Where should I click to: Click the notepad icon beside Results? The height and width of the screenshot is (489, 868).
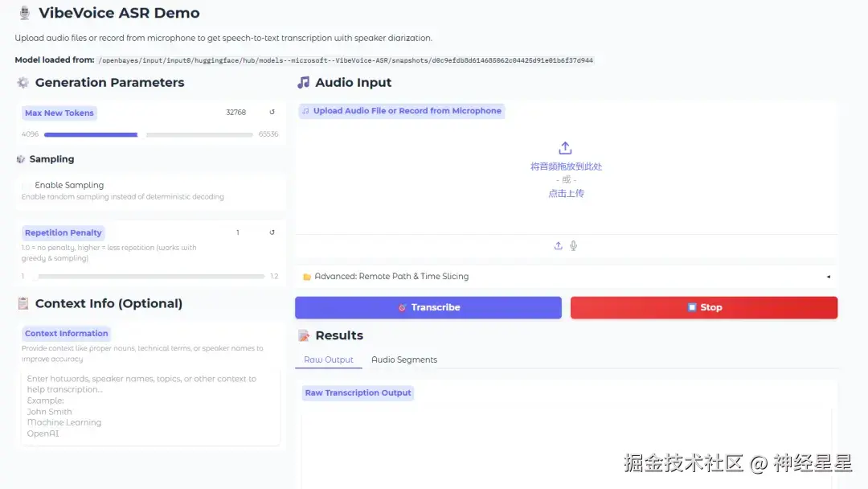tap(303, 335)
